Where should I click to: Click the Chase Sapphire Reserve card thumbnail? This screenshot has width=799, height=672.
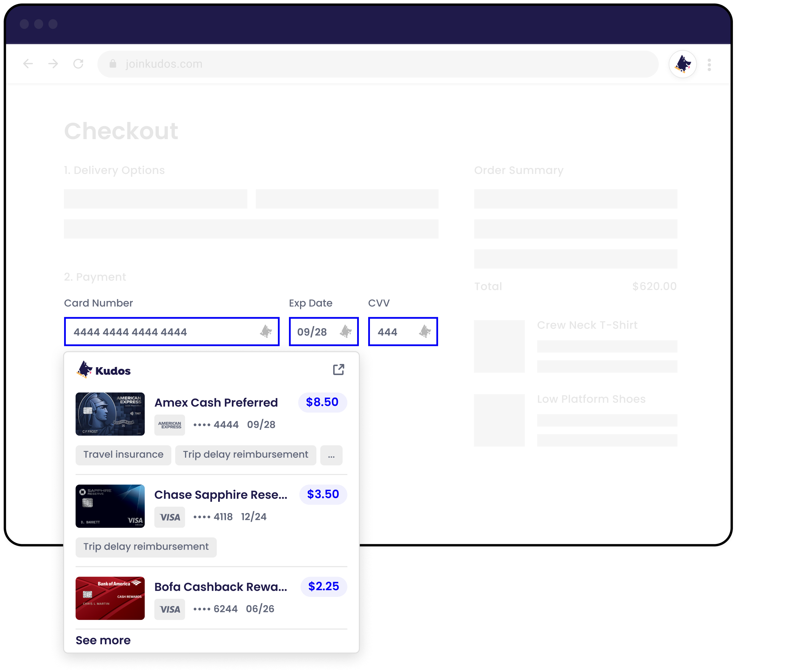(x=110, y=506)
